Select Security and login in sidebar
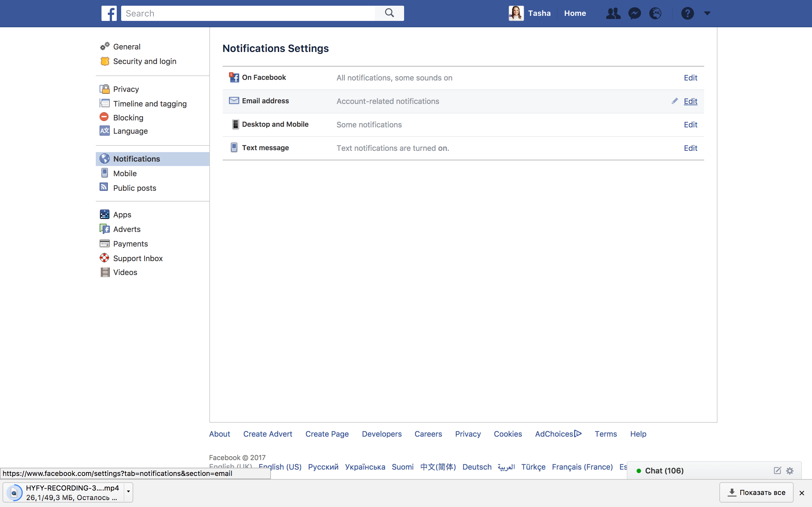812x507 pixels. point(144,61)
